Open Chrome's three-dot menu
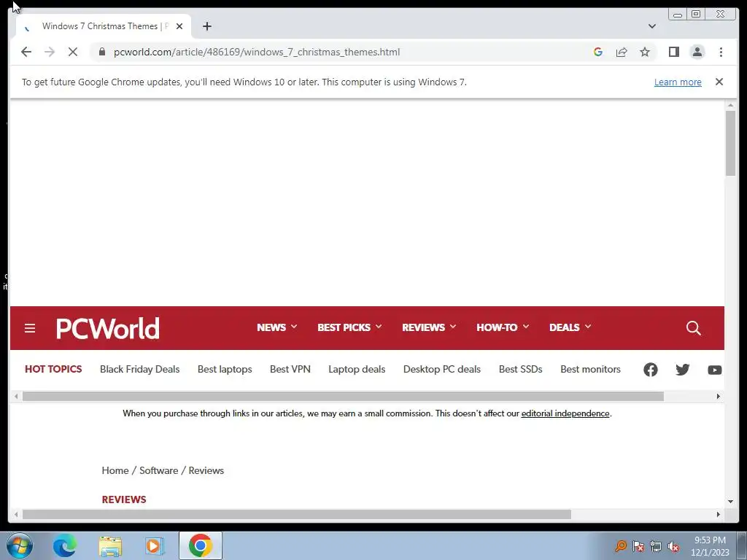 click(721, 52)
